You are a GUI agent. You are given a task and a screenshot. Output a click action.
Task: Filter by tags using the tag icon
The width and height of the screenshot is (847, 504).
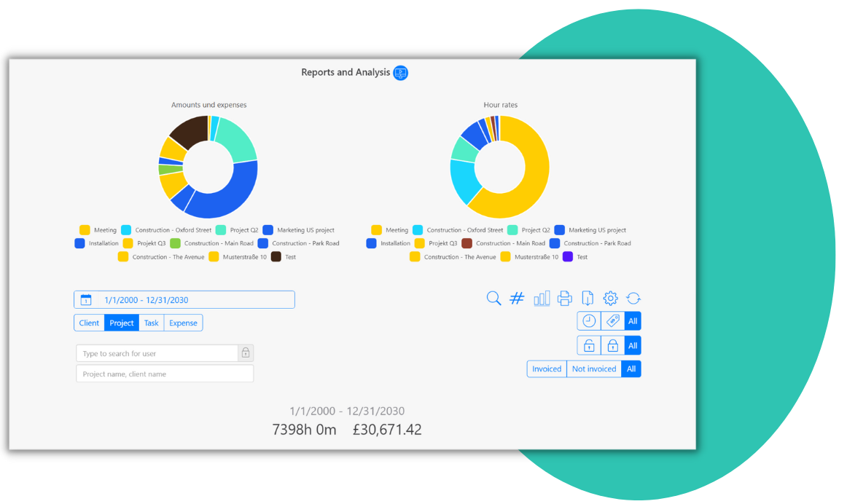(611, 320)
